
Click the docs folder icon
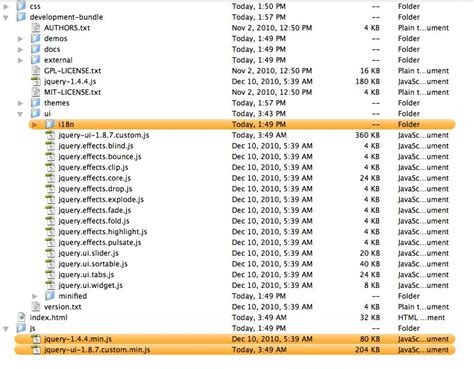35,49
